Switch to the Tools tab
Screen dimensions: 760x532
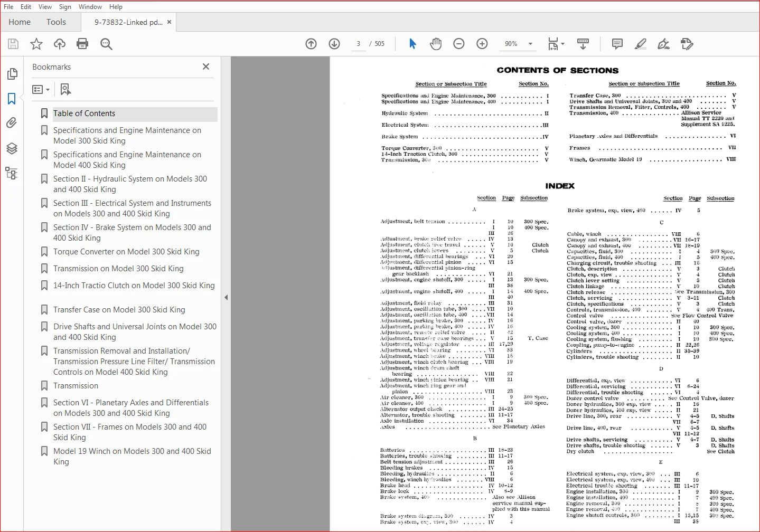(56, 22)
